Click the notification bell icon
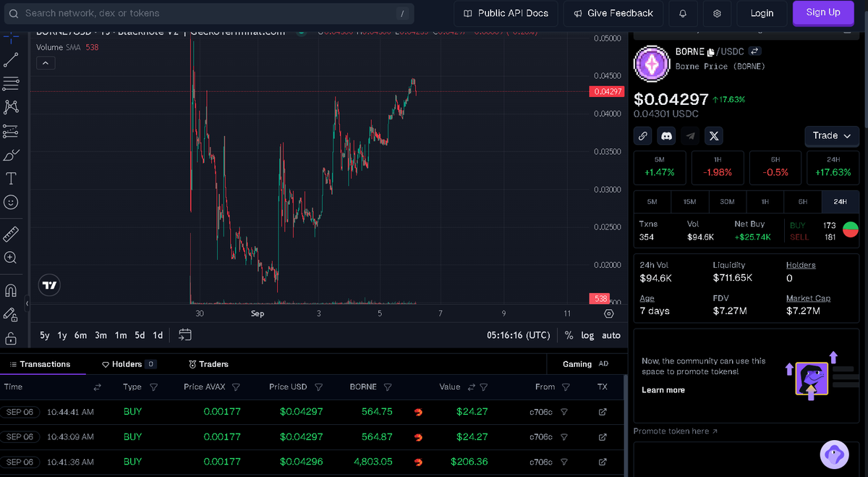The width and height of the screenshot is (868, 477). click(x=683, y=13)
